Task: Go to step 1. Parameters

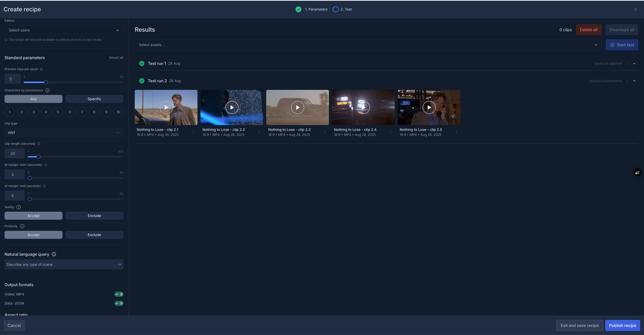Action: 312,9
